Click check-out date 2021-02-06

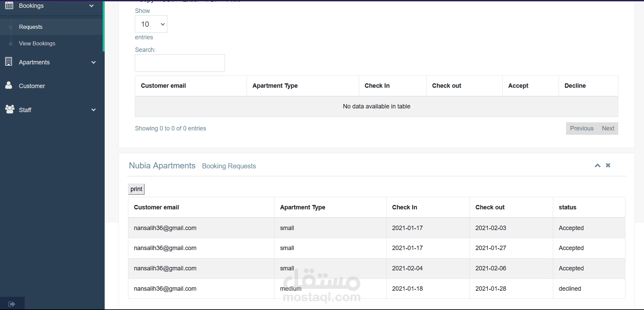pyautogui.click(x=491, y=268)
